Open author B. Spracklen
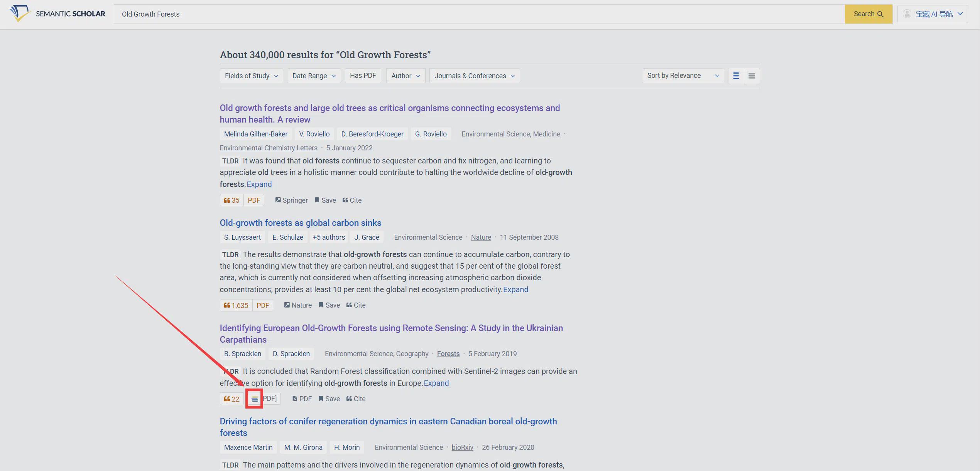This screenshot has width=980, height=471. coord(242,353)
